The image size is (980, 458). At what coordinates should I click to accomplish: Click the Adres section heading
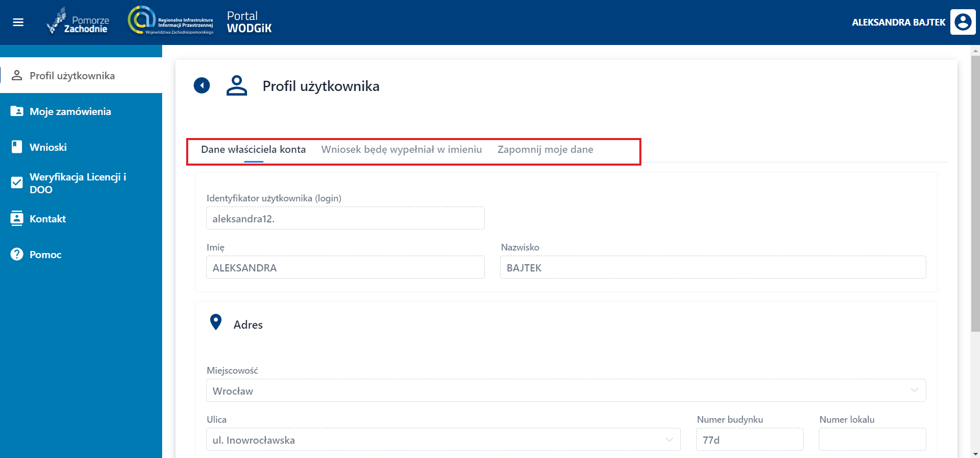tap(248, 325)
